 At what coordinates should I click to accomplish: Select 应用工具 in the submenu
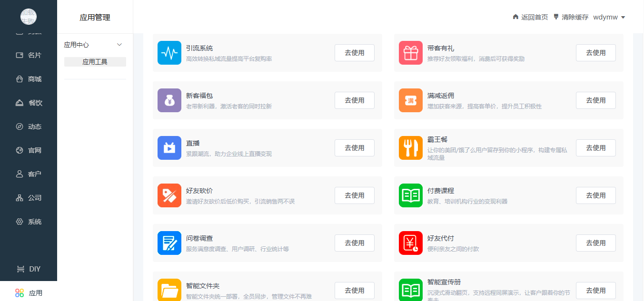tap(95, 62)
